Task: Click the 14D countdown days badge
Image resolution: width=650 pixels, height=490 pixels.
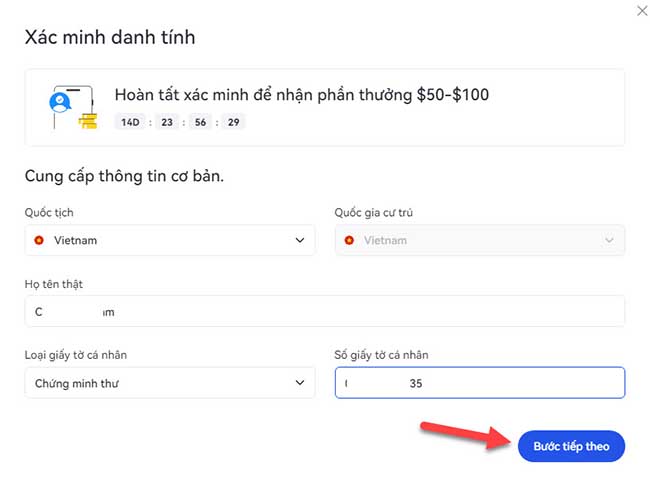Action: (130, 122)
